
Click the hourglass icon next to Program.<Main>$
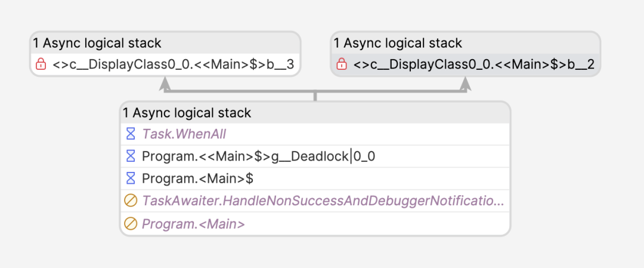click(x=130, y=178)
